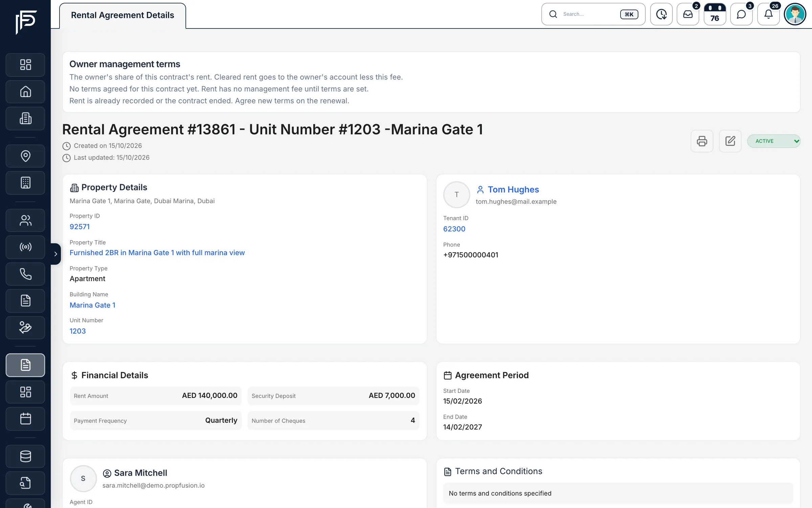Screen dimensions: 812x508
Task: Select the Rental Agreement Details tab
Action: [122, 16]
